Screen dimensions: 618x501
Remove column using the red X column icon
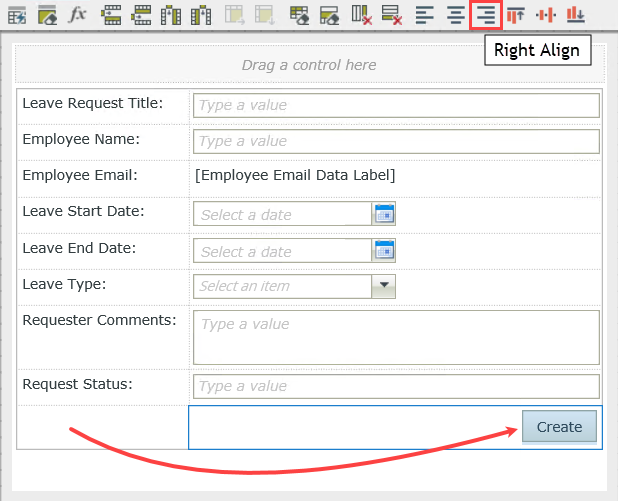(362, 15)
